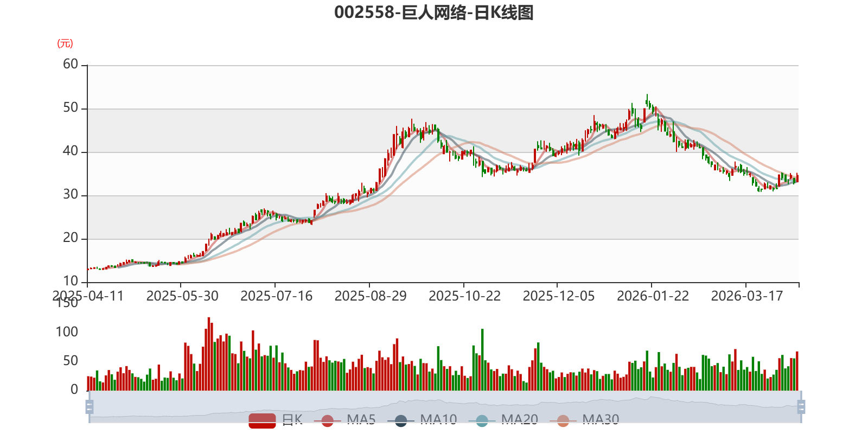Click the 2026-03-17 date label

tap(747, 296)
